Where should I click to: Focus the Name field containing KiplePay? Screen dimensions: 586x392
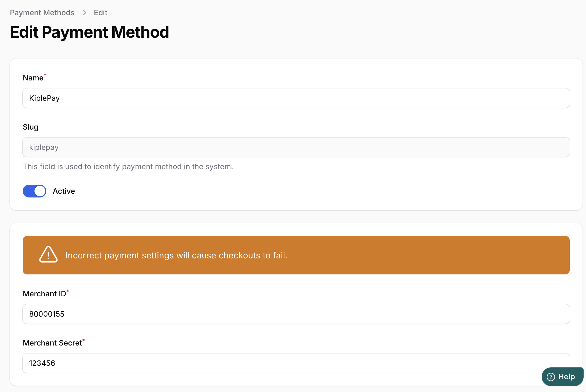(x=296, y=98)
